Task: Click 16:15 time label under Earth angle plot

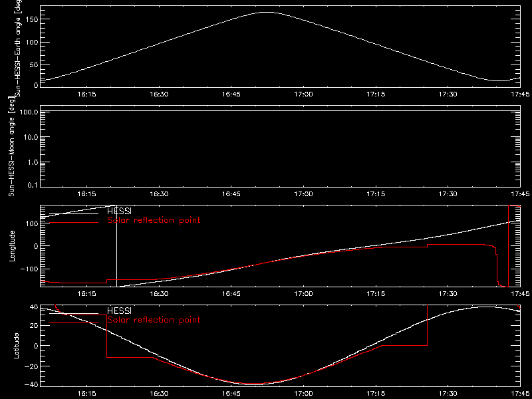Action: point(87,94)
